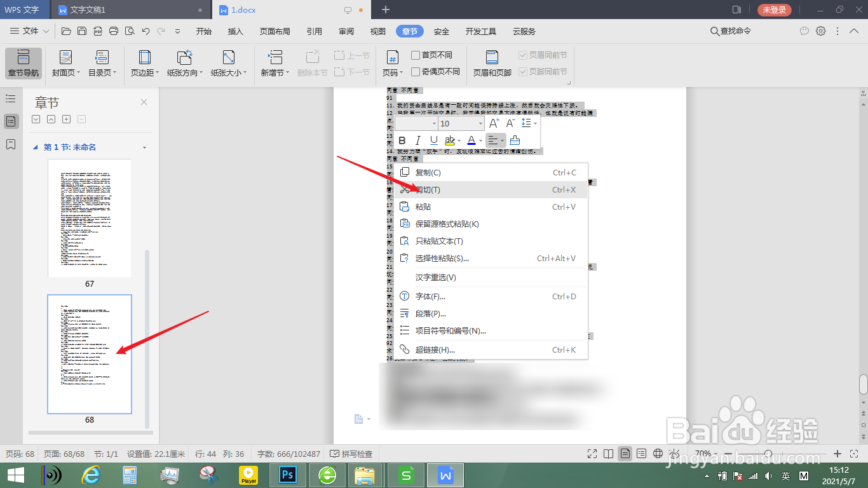Expand the quick access toolbar customize arrow
The image size is (868, 488).
(177, 31)
